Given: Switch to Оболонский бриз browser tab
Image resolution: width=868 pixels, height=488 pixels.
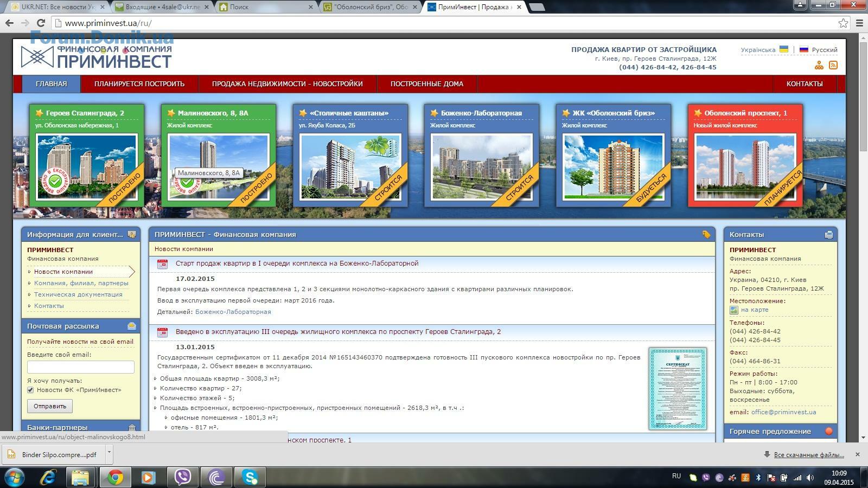Looking at the screenshot, I should [371, 7].
